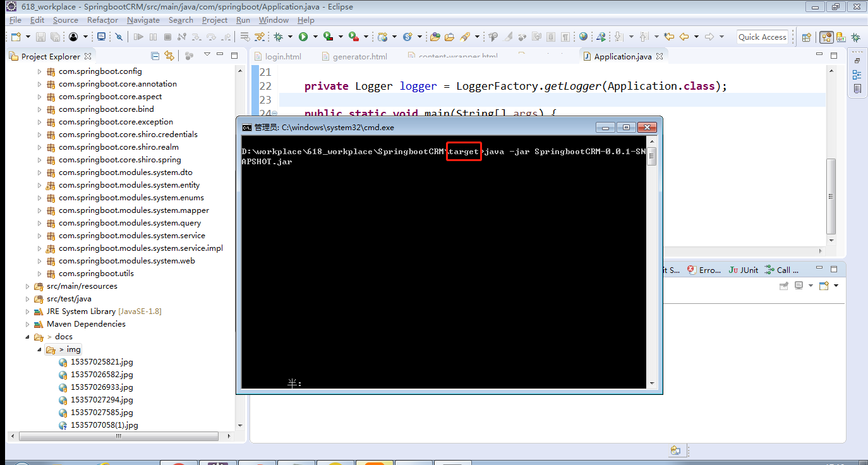Collapse the docs folder
This screenshot has width=868, height=465.
coord(27,337)
